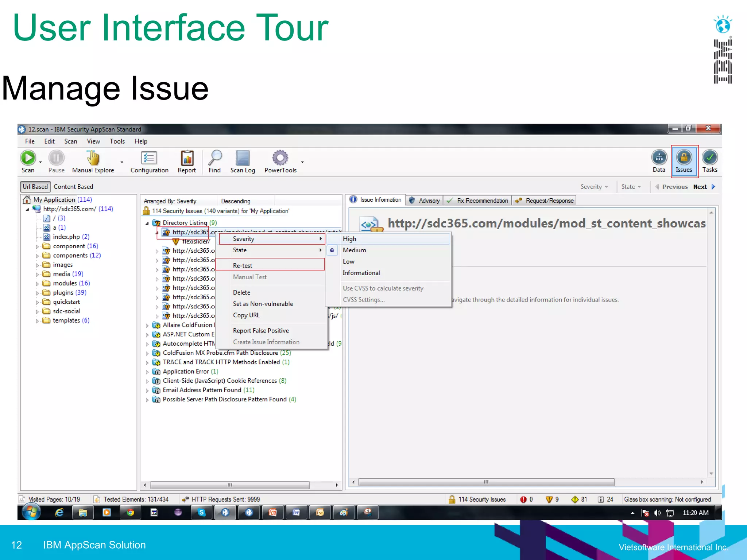
Task: Expand the plugins (39) folder
Action: [37, 293]
